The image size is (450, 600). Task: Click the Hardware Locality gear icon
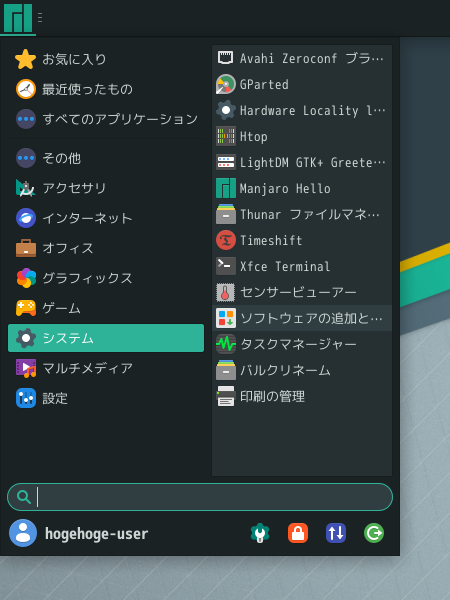226,110
